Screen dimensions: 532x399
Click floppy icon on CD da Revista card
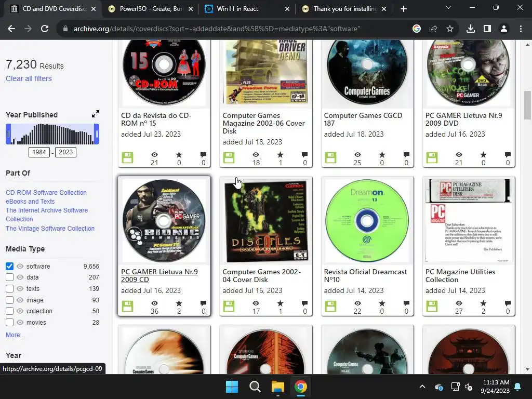(128, 158)
